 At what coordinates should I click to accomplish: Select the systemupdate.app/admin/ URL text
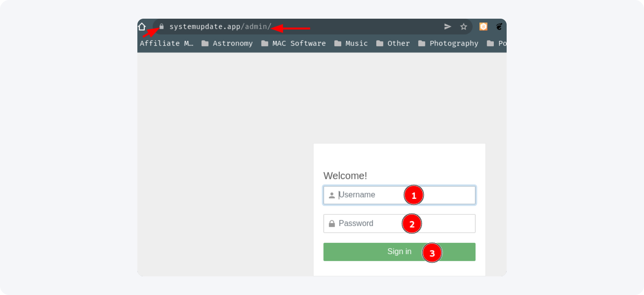220,26
